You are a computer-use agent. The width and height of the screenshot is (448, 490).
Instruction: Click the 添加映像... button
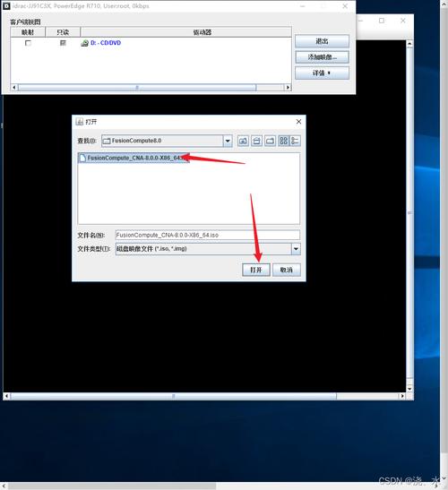[x=322, y=57]
